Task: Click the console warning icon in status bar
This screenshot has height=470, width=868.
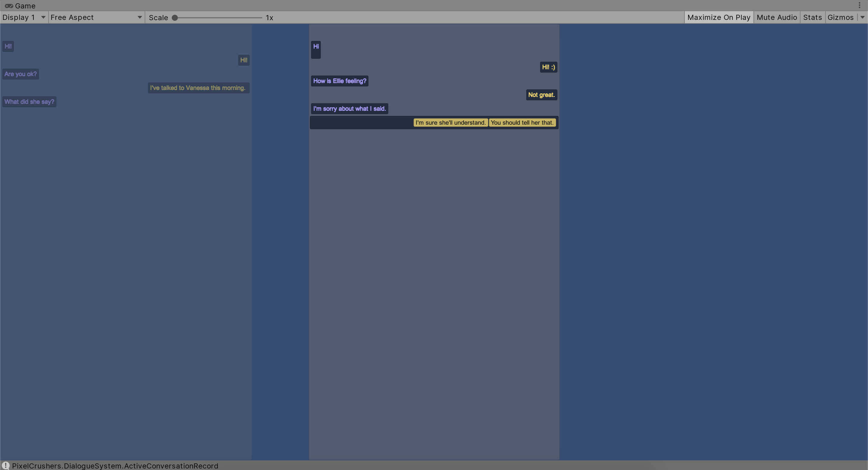Action: click(6, 465)
